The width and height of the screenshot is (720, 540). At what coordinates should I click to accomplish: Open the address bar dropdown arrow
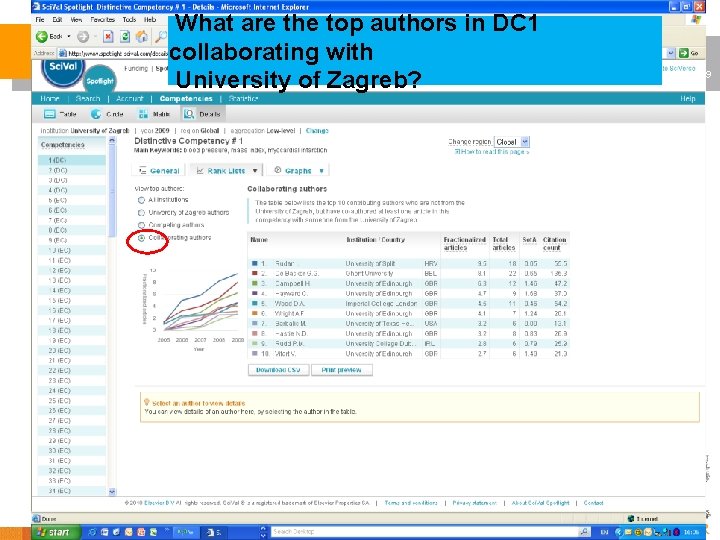670,53
